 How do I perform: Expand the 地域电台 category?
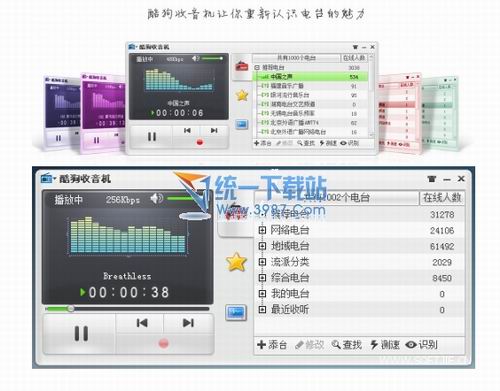pos(262,246)
